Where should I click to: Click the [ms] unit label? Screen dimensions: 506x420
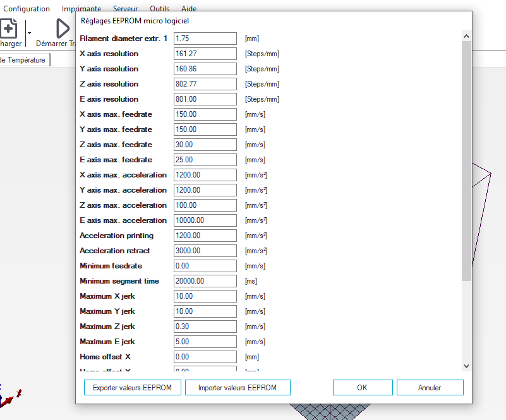[251, 281]
